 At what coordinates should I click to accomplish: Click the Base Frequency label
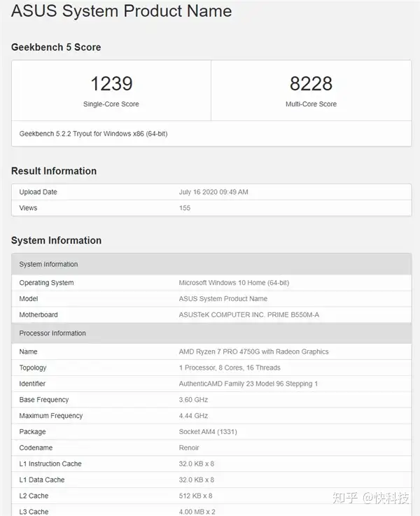point(43,400)
